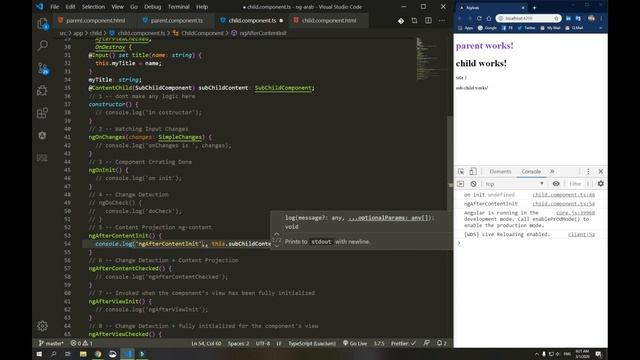The height and width of the screenshot is (360, 640).
Task: Open the Run and Debug view
Action: 42,90
